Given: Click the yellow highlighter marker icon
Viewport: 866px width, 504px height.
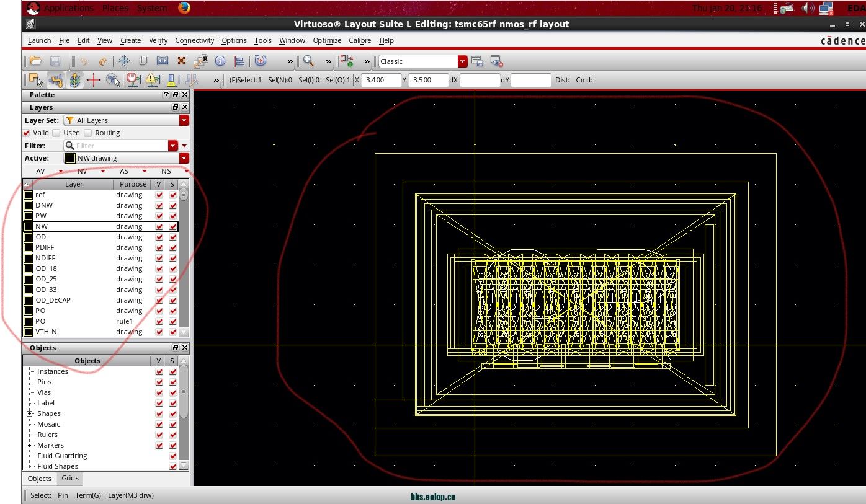Looking at the screenshot, I should (x=171, y=79).
